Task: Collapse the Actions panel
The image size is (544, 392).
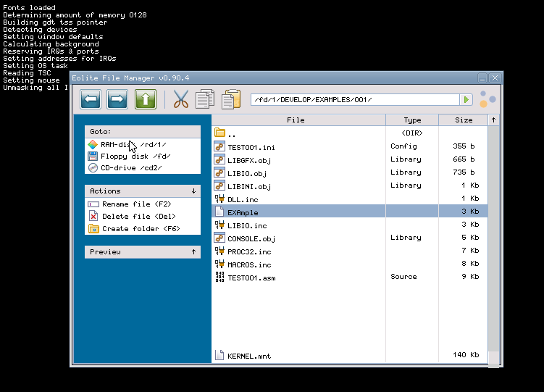Action: [193, 191]
